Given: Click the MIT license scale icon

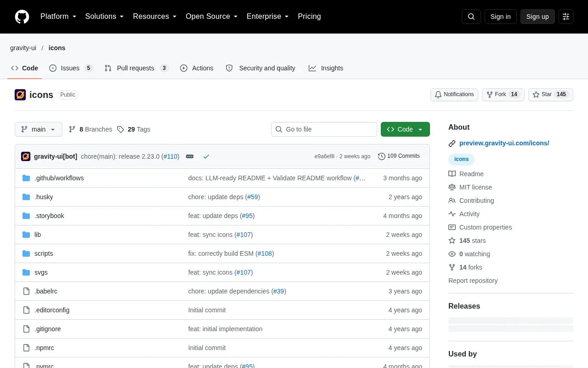Looking at the screenshot, I should pos(452,187).
